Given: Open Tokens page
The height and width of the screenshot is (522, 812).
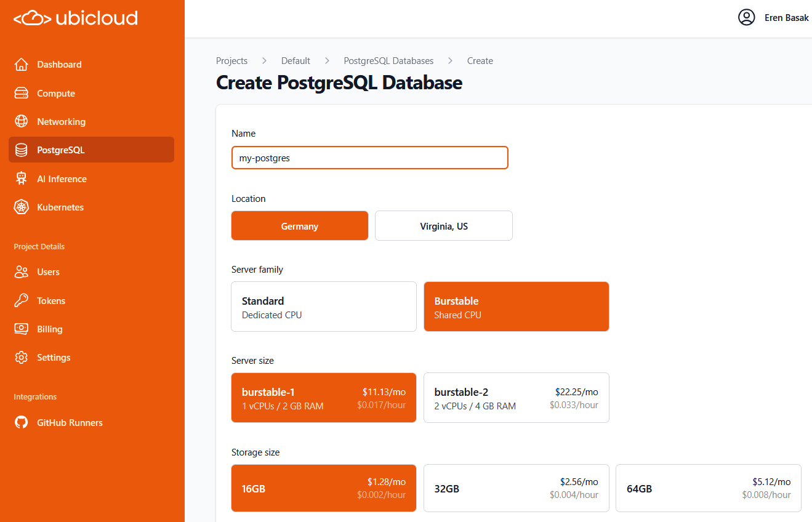Looking at the screenshot, I should click(91, 301).
